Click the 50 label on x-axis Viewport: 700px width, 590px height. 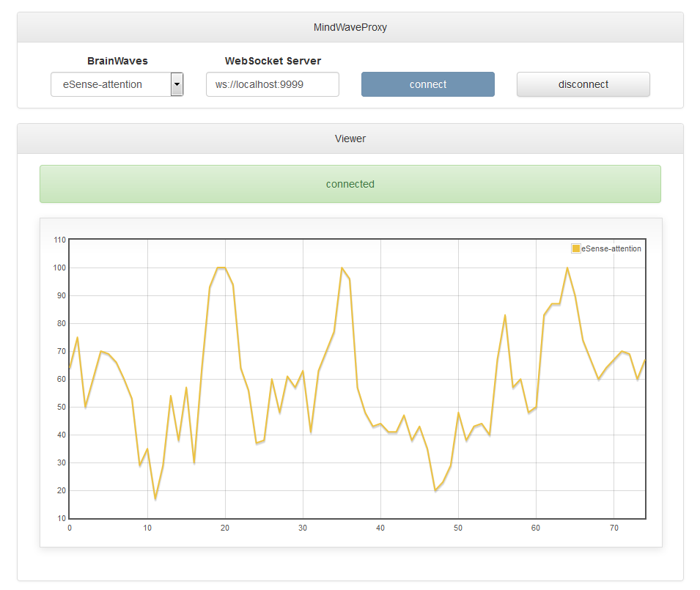(x=458, y=528)
